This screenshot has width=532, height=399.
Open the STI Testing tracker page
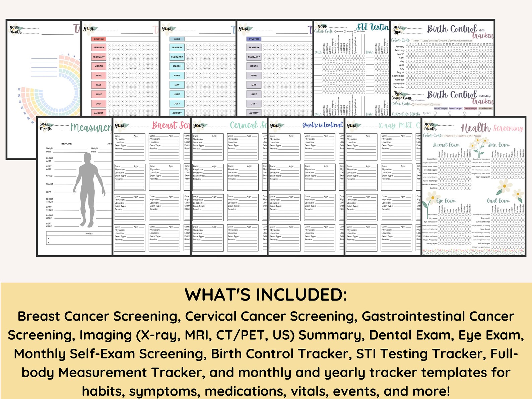point(352,69)
